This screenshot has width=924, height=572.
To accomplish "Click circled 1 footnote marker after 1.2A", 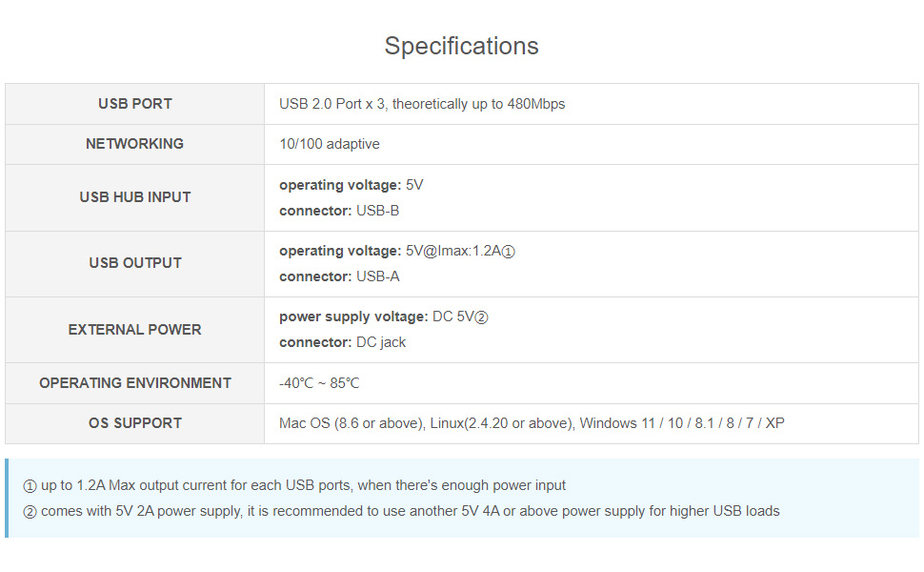I will 509,252.
